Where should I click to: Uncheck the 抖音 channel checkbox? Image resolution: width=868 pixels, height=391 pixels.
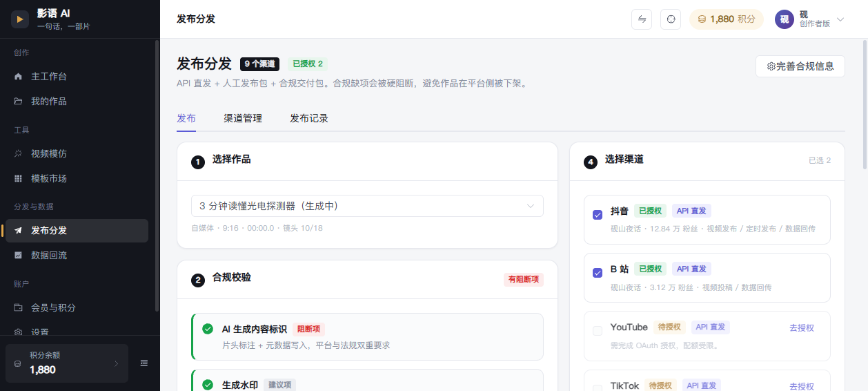tap(598, 215)
